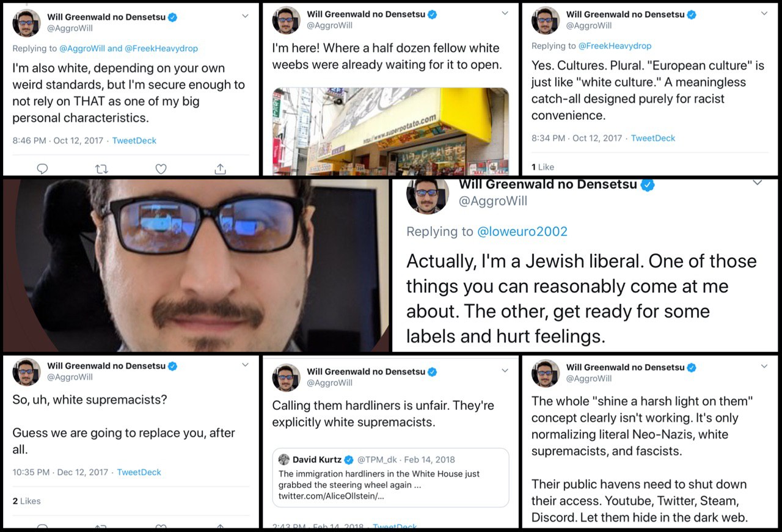782x532 pixels.
Task: Open chevron menu on 'I'm here!' tweet
Action: pos(505,13)
